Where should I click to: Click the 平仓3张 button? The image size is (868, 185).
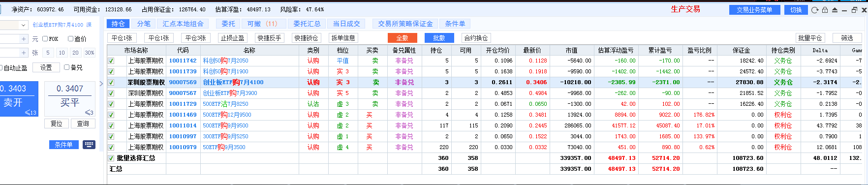coord(196,38)
